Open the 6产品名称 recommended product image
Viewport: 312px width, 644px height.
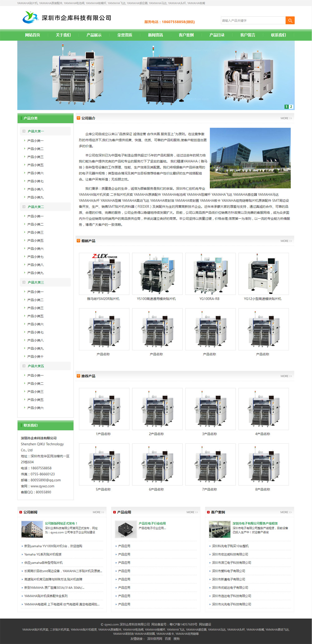(x=157, y=464)
